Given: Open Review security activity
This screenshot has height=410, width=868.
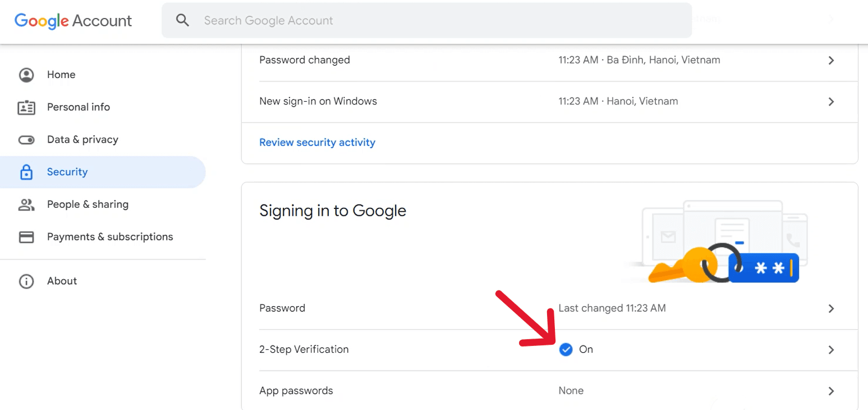Looking at the screenshot, I should pos(317,142).
